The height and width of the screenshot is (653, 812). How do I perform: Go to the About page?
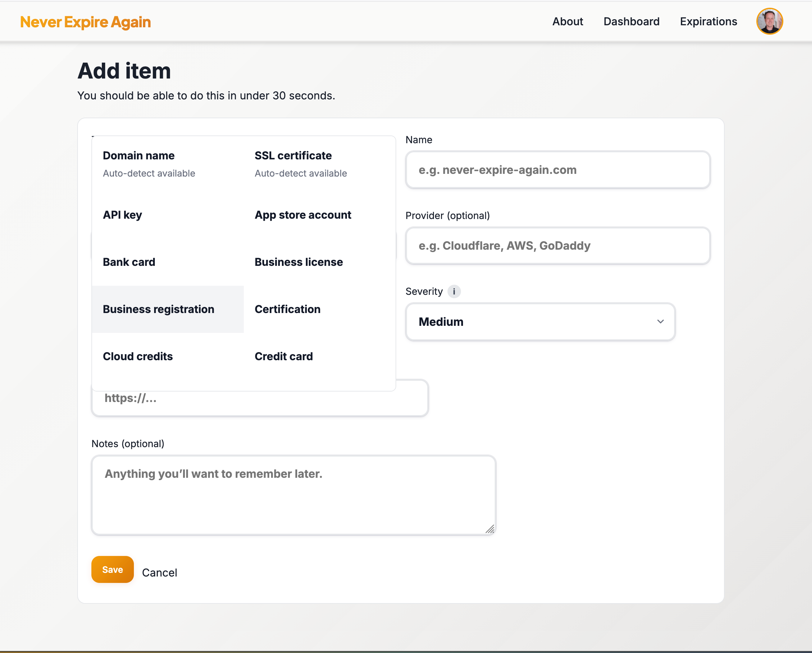(x=568, y=22)
